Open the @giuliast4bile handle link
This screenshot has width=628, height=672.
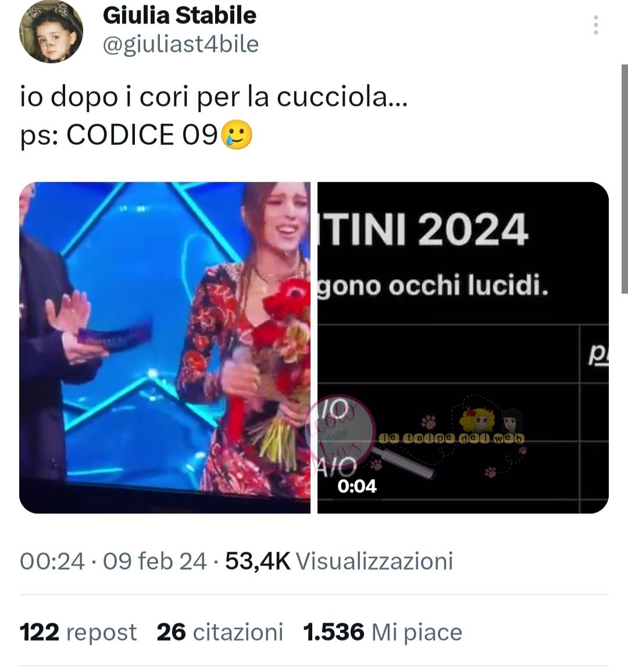pyautogui.click(x=181, y=44)
